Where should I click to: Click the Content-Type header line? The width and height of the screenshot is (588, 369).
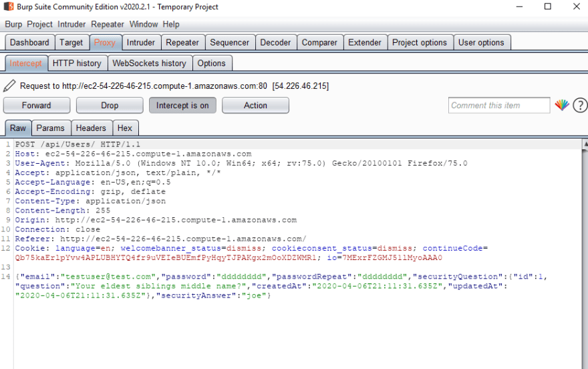90,201
